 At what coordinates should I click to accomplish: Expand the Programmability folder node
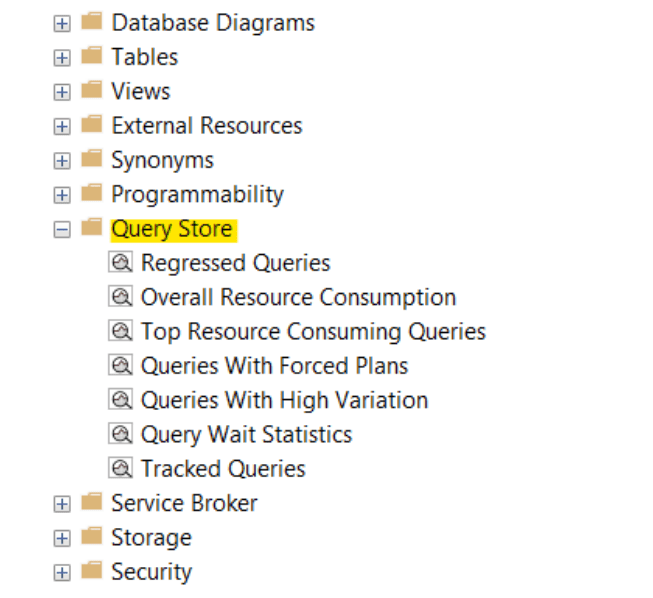[62, 195]
